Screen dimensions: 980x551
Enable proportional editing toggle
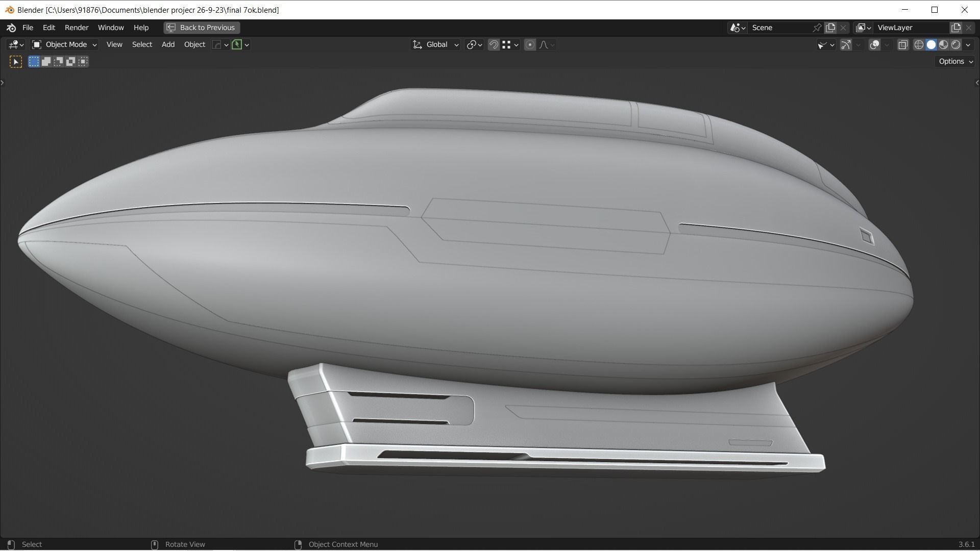[530, 45]
